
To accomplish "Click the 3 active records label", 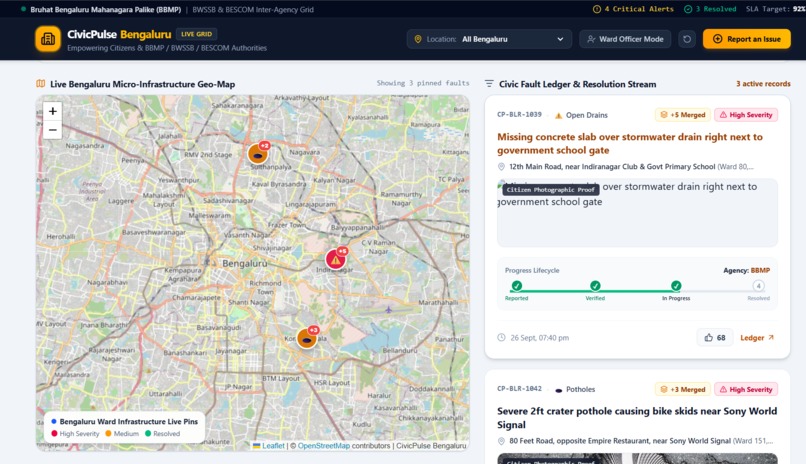I will tap(763, 84).
